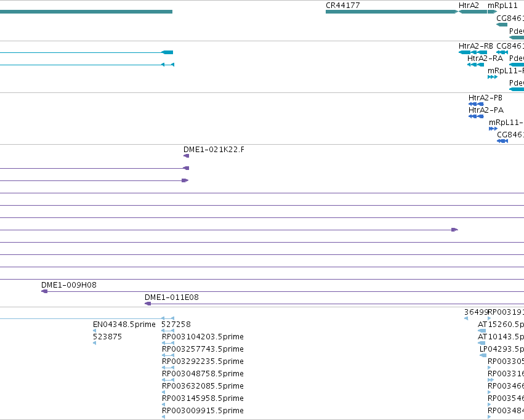The image size is (524, 420).
Task: Select the HtrA2-RB transcript label
Action: pyautogui.click(x=475, y=46)
